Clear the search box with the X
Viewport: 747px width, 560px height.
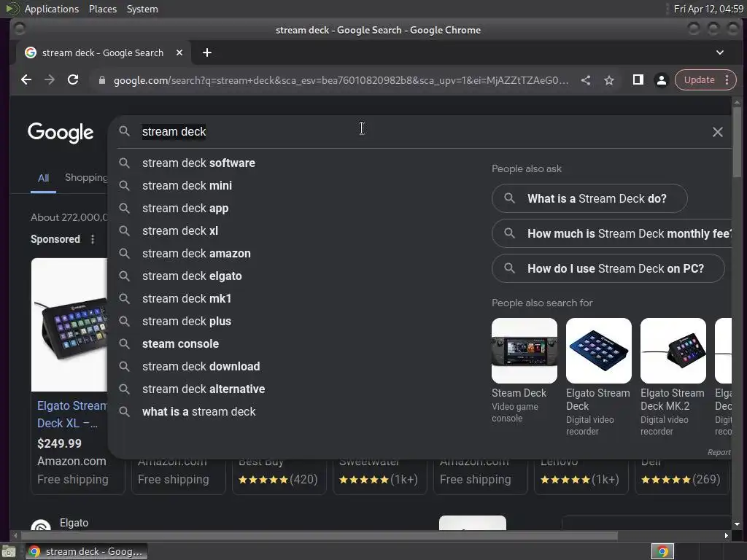tap(718, 132)
